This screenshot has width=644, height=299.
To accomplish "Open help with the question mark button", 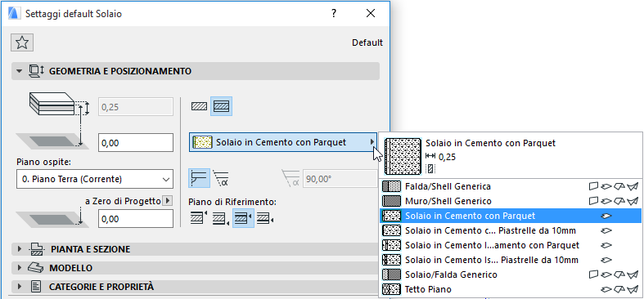I will pyautogui.click(x=335, y=14).
